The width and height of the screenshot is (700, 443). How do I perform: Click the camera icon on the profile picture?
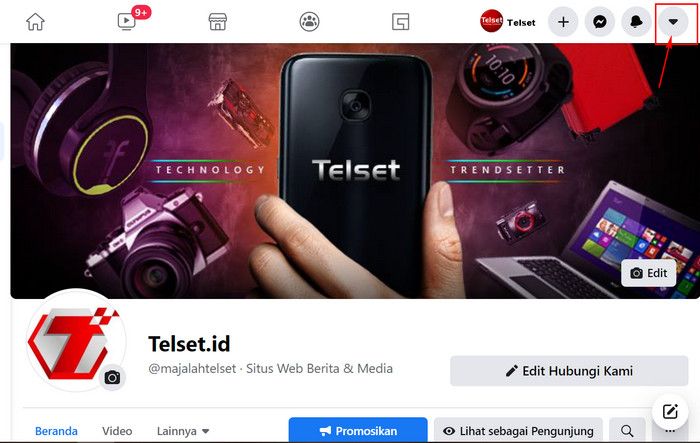tap(112, 378)
